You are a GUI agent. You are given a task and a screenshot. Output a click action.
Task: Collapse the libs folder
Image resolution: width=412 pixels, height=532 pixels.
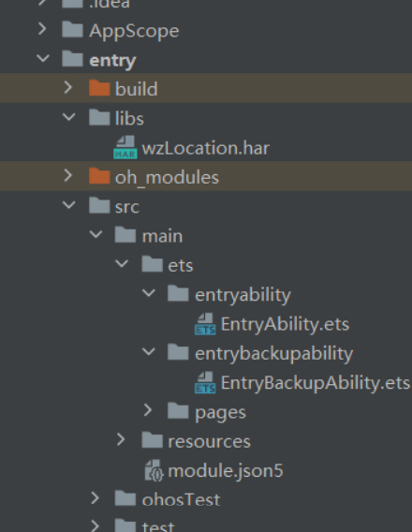pyautogui.click(x=69, y=117)
